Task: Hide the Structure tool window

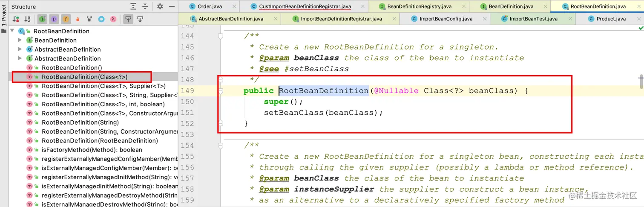Action: point(172,6)
